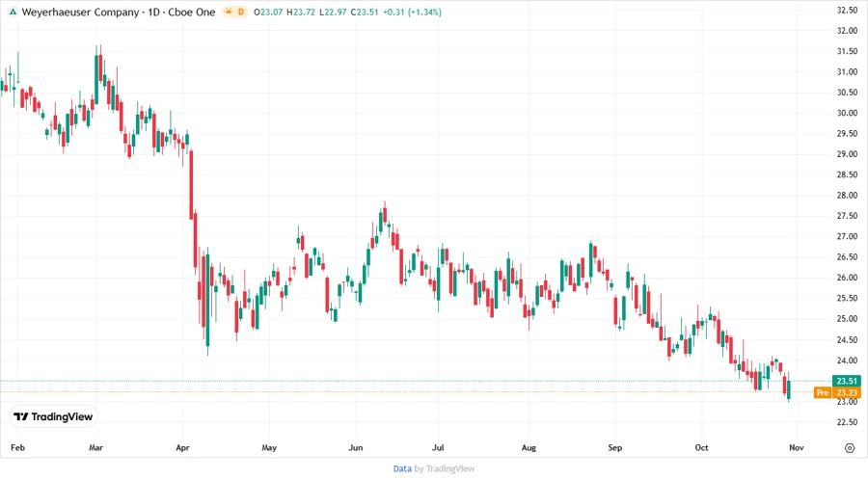Click the 25.00 price axis label
Viewport: 868px width, 480px height.
[x=847, y=319]
